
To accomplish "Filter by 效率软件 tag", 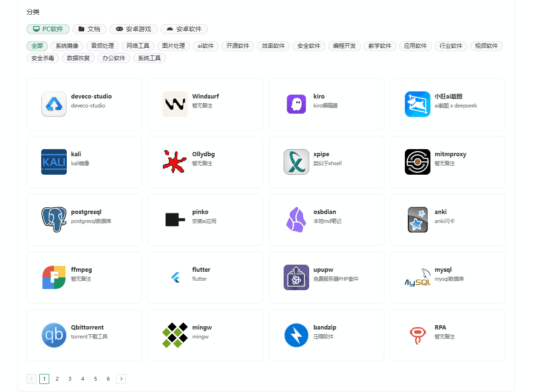I will click(274, 46).
